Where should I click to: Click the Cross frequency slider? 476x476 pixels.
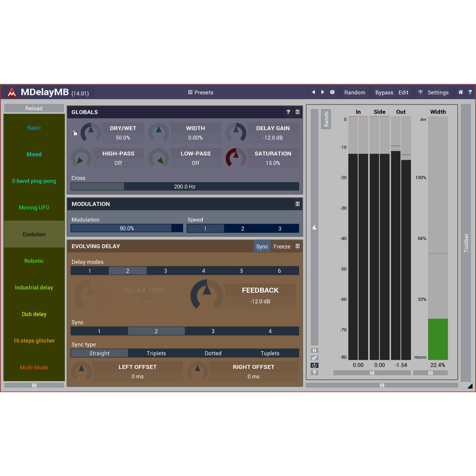pyautogui.click(x=185, y=187)
